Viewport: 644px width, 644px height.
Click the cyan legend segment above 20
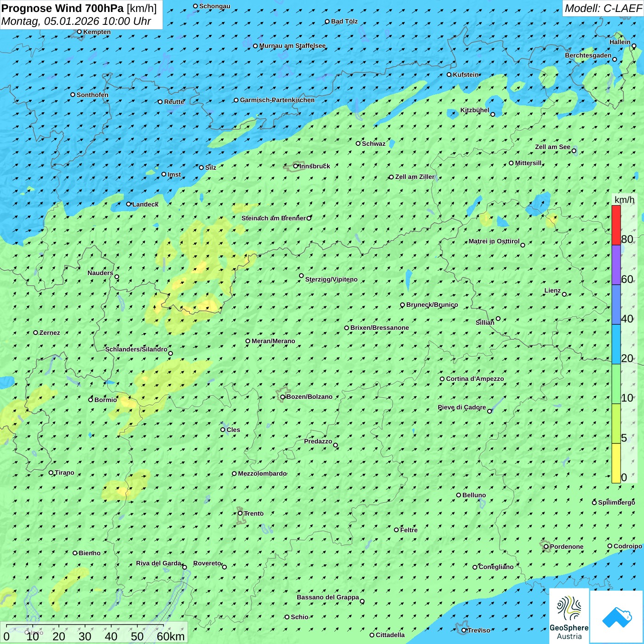(616, 344)
